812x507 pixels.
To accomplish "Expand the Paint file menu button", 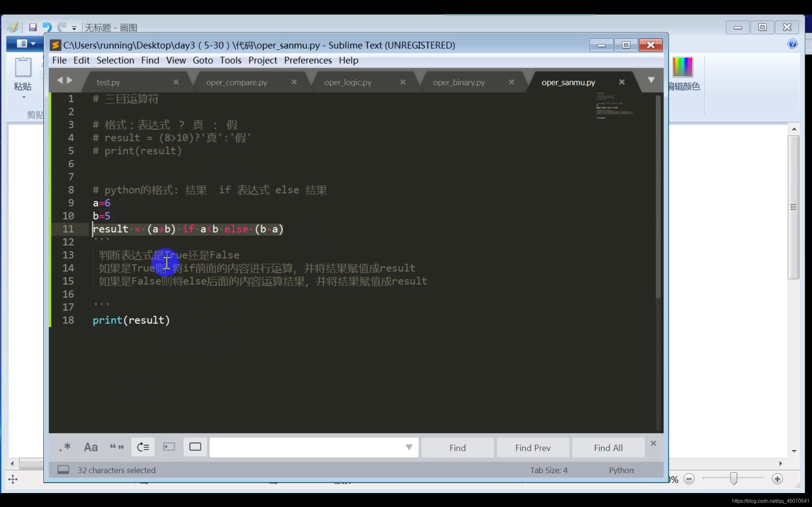I will (26, 44).
